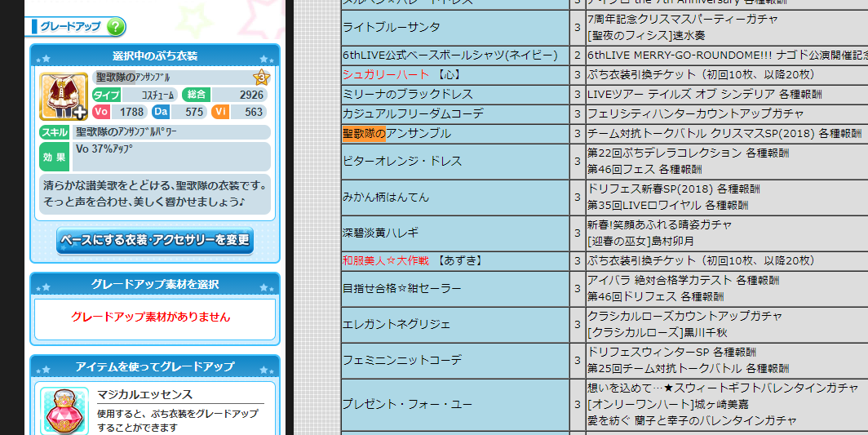Viewport: 868px width, 435px height.
Task: Click rank value 2 in the 6thLIVE row
Action: click(x=578, y=55)
